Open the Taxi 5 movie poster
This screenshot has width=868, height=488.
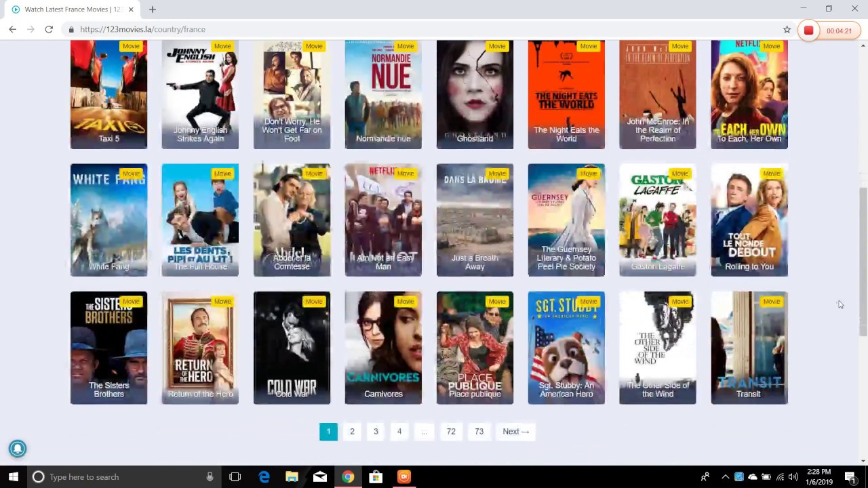[108, 94]
